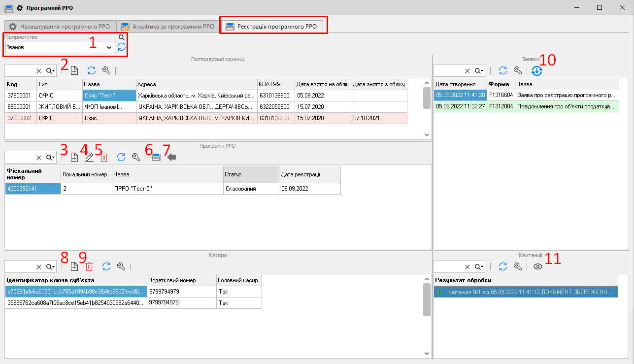Clear the search field in Квитанції panel
This screenshot has height=364, width=634.
point(467,266)
